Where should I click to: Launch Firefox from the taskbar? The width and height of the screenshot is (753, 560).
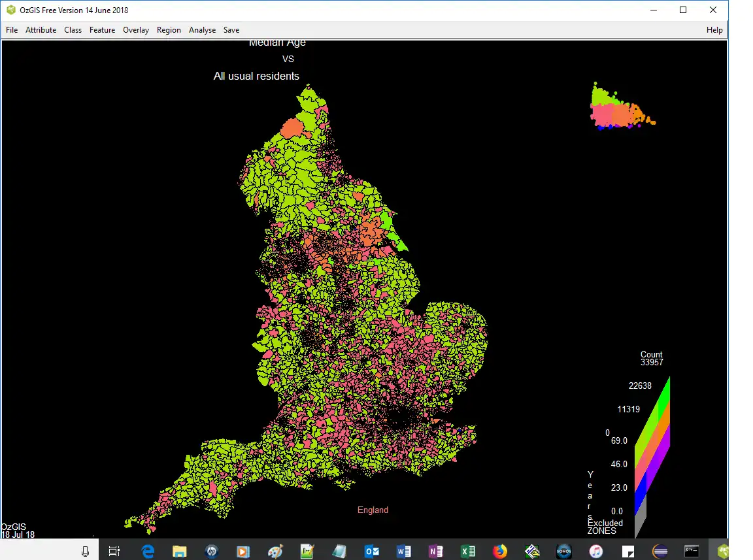point(500,551)
